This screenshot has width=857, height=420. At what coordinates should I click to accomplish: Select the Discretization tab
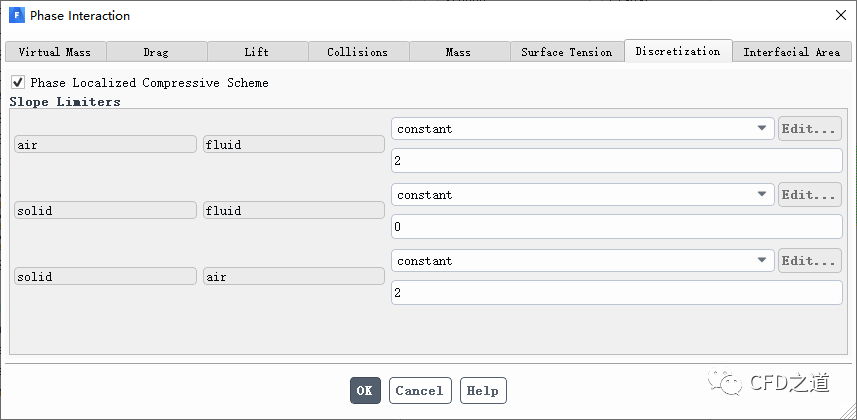(677, 51)
